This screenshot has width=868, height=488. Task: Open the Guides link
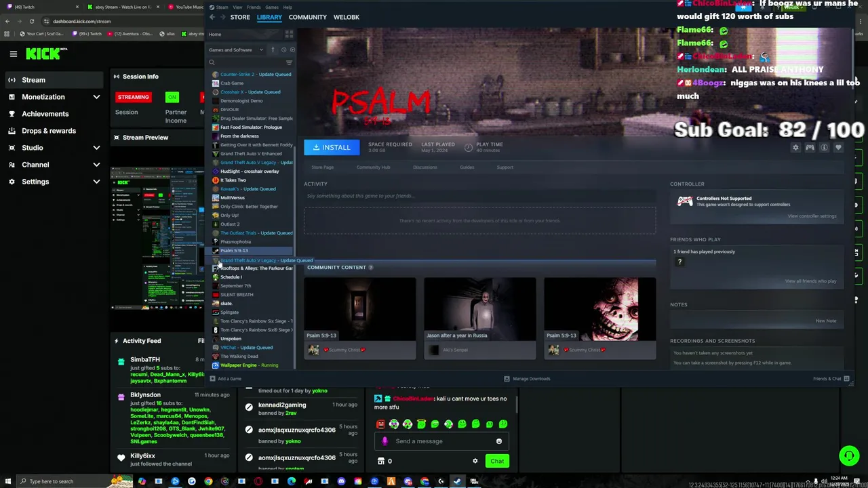pyautogui.click(x=467, y=167)
